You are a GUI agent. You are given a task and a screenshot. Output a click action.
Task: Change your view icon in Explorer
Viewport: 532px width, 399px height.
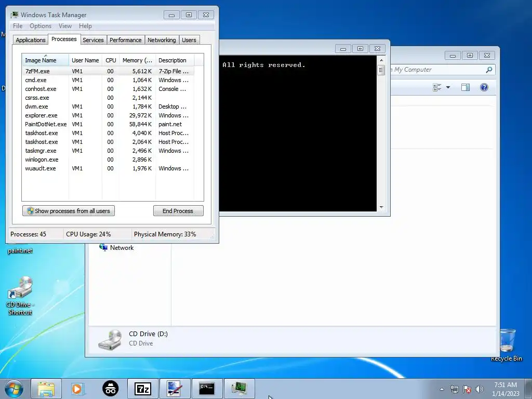[x=437, y=87]
